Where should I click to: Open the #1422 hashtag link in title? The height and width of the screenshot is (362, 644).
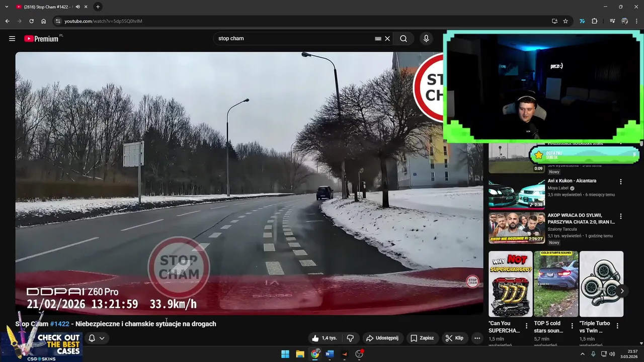pyautogui.click(x=59, y=324)
